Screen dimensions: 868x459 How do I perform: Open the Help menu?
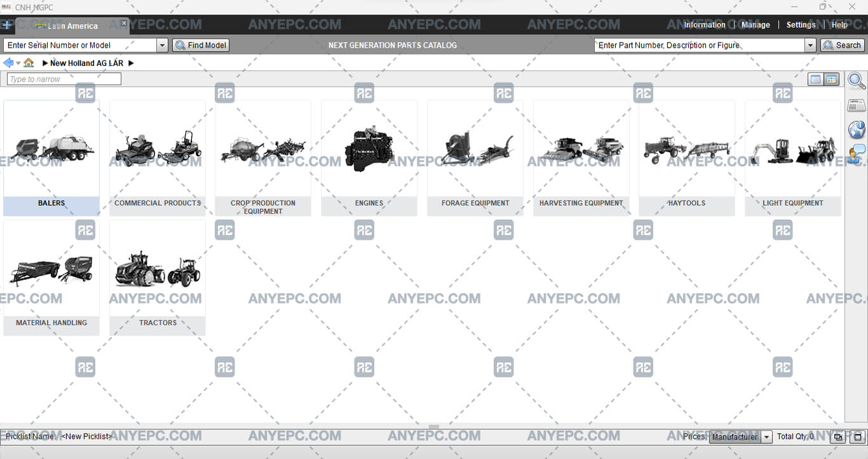click(x=839, y=25)
